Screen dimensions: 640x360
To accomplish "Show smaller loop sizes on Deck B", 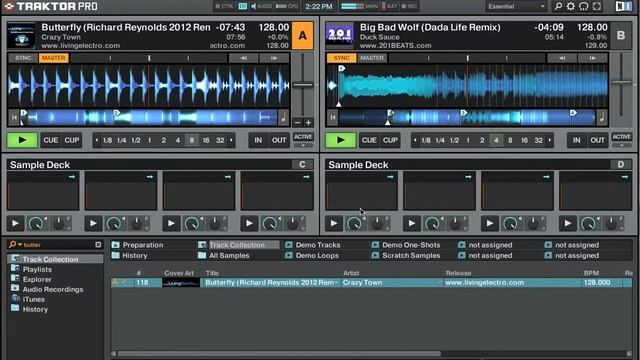I will click(x=415, y=140).
